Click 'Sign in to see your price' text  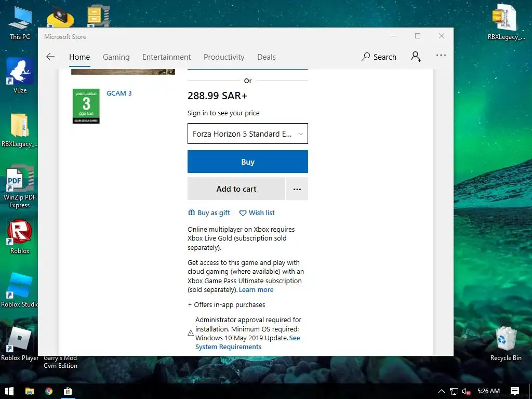(x=223, y=113)
